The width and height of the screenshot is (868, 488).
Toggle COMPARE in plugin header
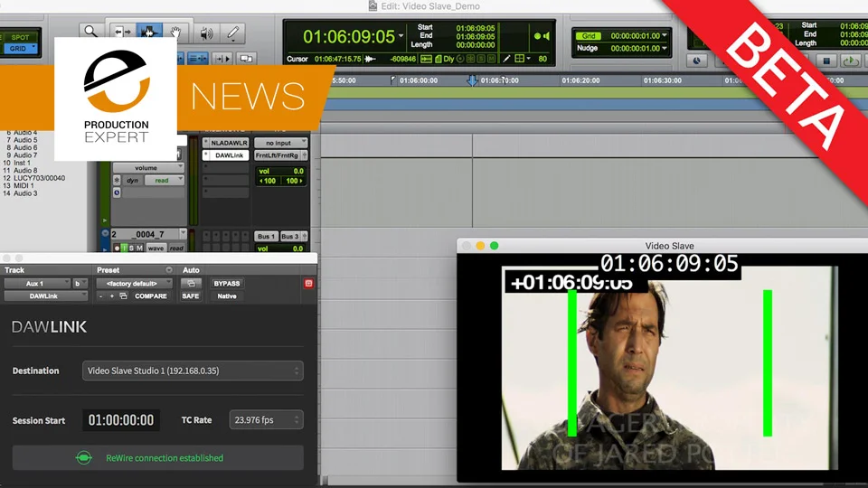pyautogui.click(x=151, y=296)
